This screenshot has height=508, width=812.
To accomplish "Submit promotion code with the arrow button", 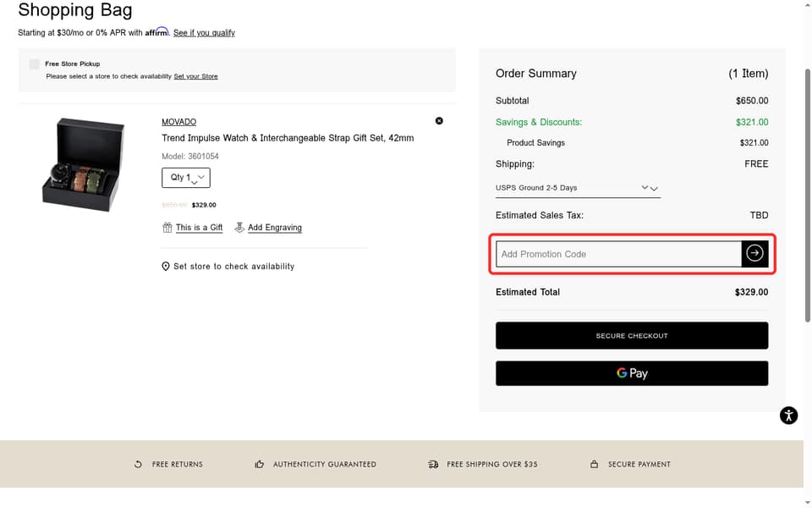I will 754,253.
